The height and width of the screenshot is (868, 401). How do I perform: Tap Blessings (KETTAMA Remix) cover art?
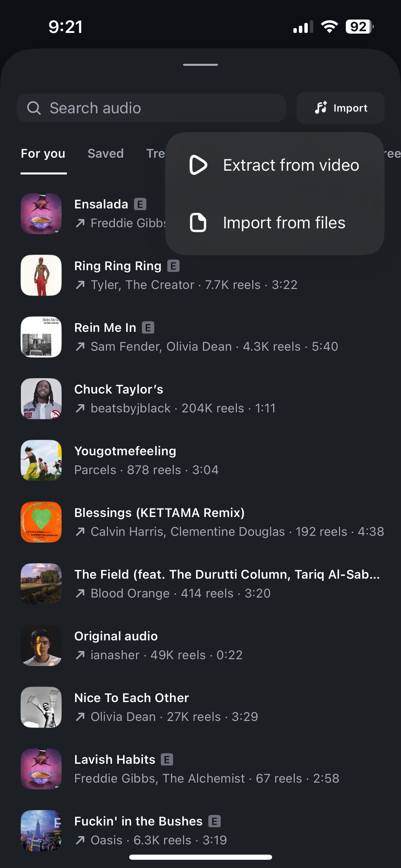coord(41,522)
